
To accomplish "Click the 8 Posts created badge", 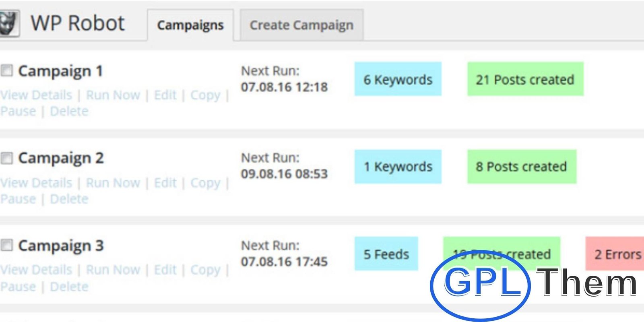I will click(521, 167).
